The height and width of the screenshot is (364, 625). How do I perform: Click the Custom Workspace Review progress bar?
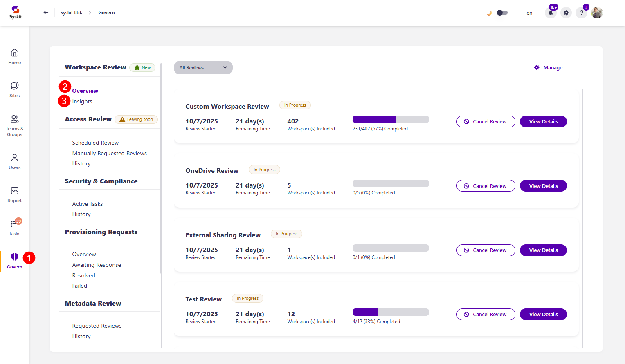390,119
